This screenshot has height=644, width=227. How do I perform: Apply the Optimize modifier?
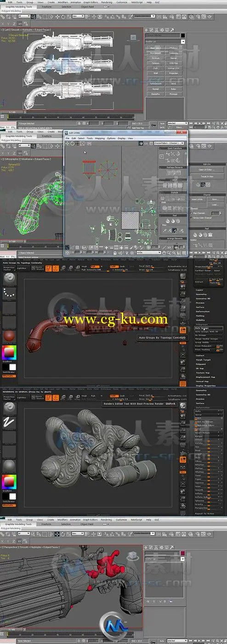click(155, 63)
